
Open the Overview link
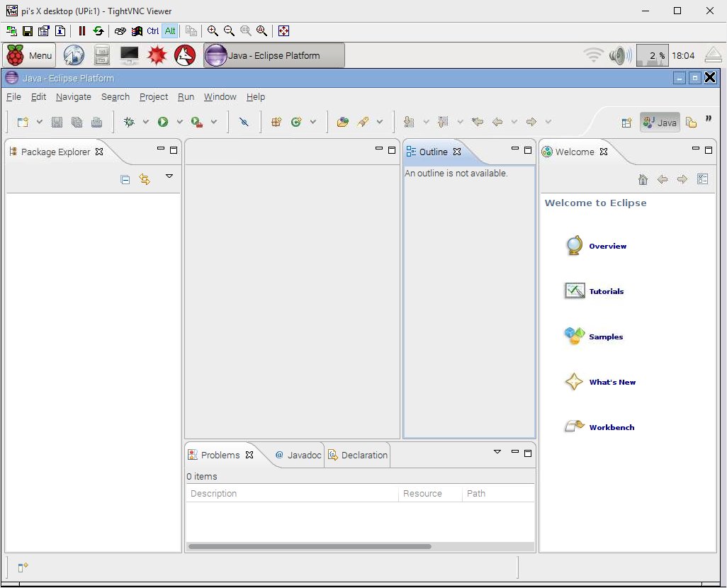click(607, 247)
